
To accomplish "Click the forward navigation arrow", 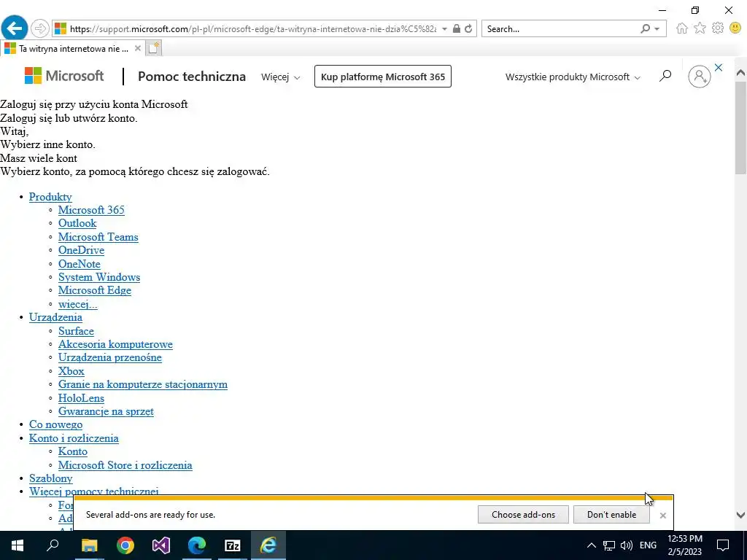I will (40, 28).
